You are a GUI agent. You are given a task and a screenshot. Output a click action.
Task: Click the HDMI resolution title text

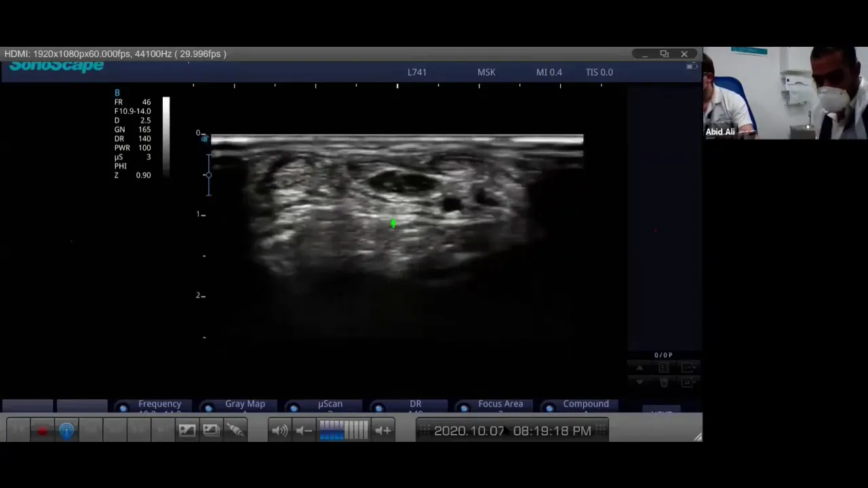115,54
